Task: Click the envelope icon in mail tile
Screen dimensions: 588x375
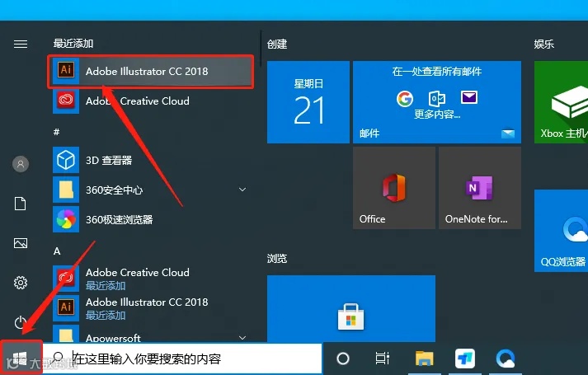Action: point(469,97)
